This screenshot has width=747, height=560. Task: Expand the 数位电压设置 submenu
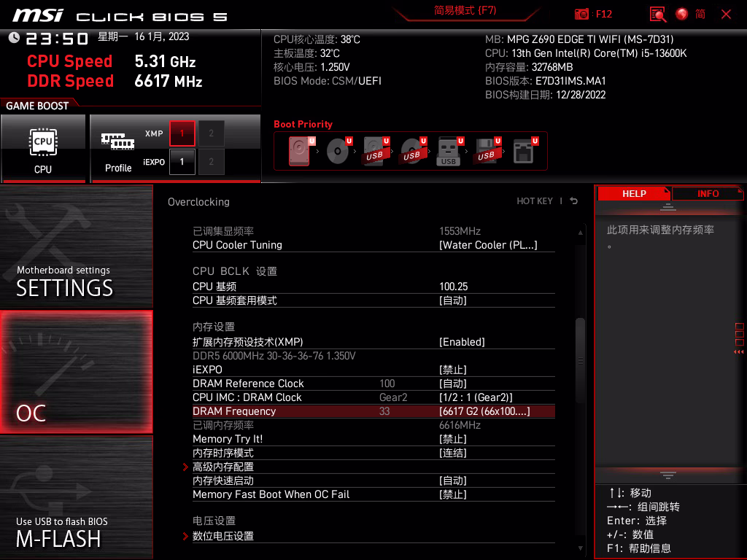(x=223, y=536)
